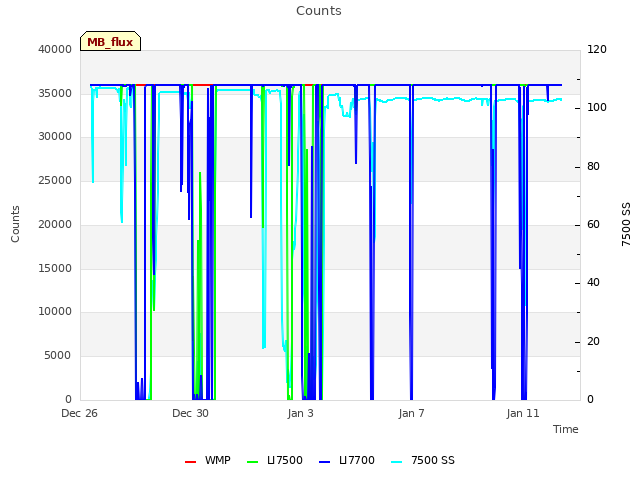
Task: Click the blue LI7700 legend color line
Action: coord(324,462)
